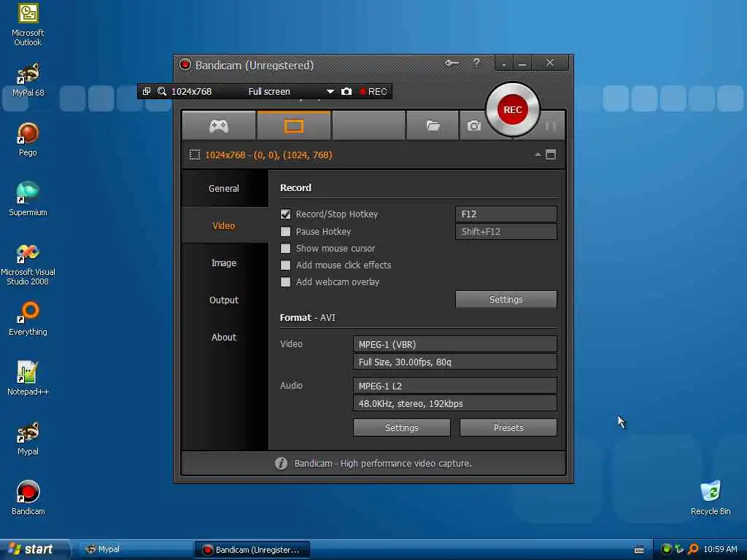
Task: Click the key registration icon in title bar
Action: [452, 63]
